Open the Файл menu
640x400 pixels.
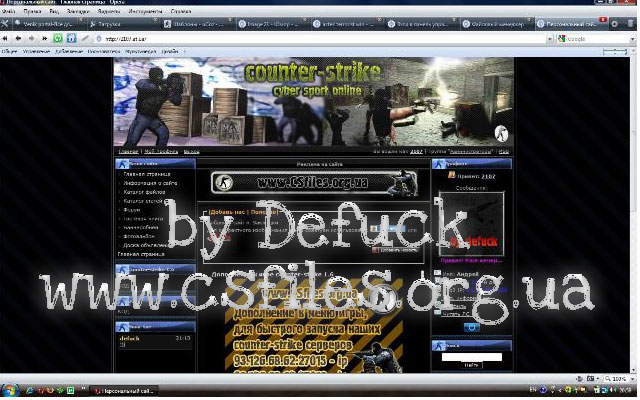coord(9,11)
